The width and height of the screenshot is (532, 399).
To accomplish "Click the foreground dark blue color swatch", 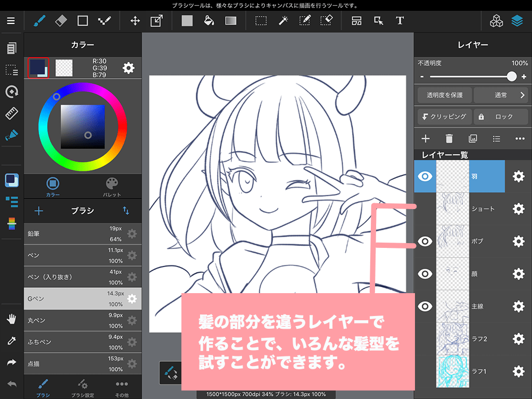I will (38, 68).
